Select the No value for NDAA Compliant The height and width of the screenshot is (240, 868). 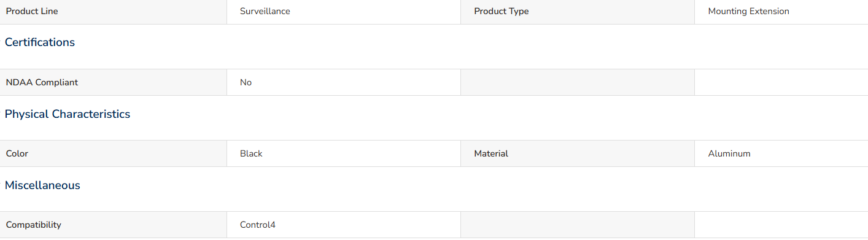[246, 82]
